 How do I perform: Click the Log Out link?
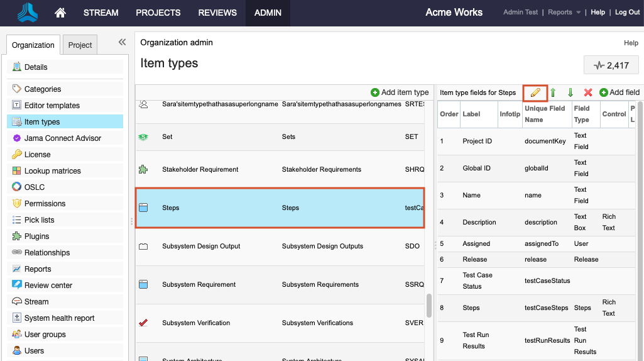pos(627,13)
